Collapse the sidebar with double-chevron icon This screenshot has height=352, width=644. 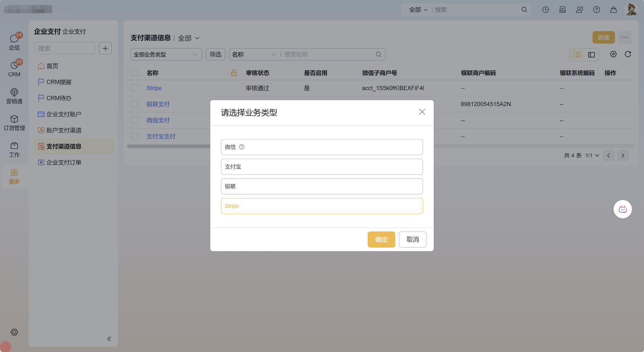(109, 339)
